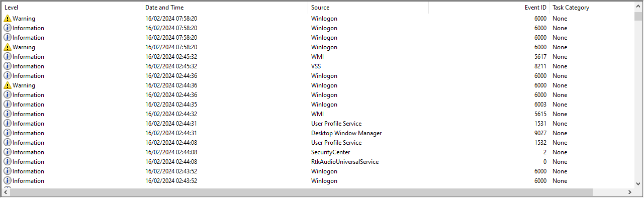Sort by the Source column header
644x198 pixels.
(x=369, y=8)
